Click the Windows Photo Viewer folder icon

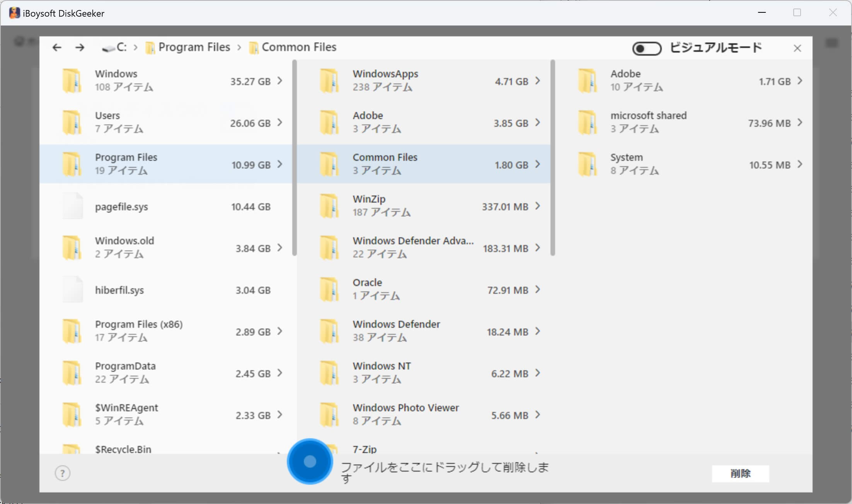(330, 414)
